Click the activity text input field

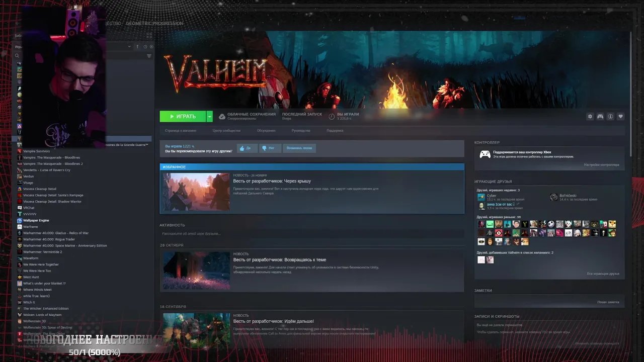tap(312, 234)
